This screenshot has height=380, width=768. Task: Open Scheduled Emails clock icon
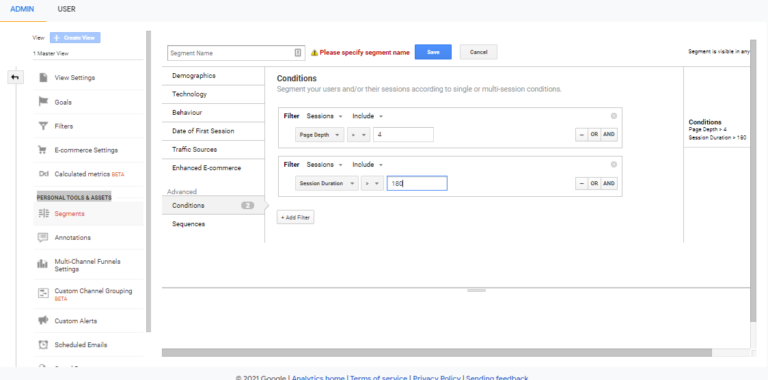(x=43, y=345)
